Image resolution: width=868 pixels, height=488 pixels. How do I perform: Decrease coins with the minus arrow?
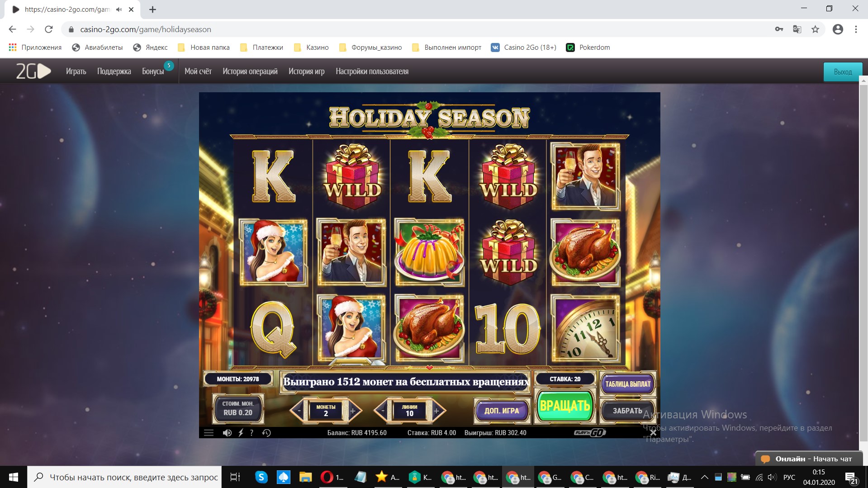(x=298, y=411)
